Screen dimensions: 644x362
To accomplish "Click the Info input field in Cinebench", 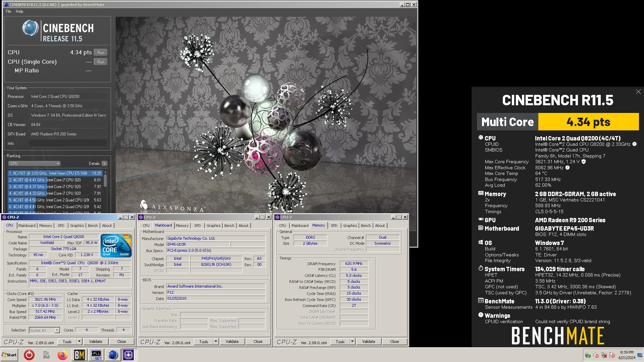I will 68,143.
